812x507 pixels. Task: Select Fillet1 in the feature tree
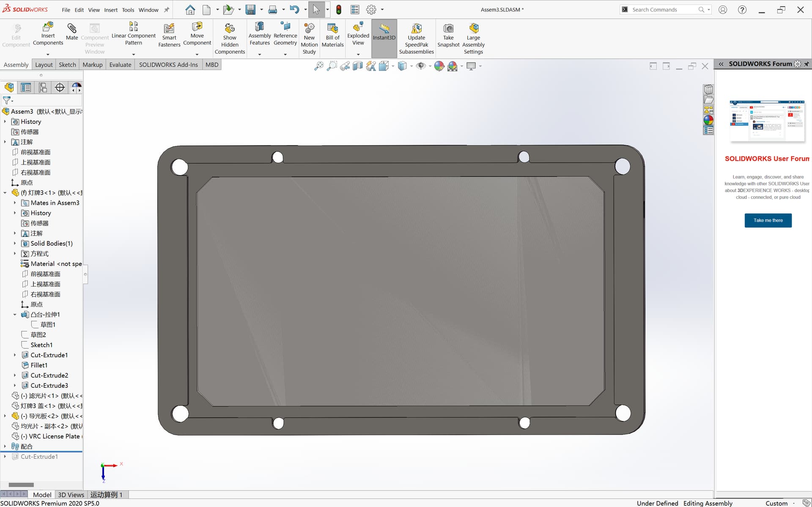click(x=39, y=365)
